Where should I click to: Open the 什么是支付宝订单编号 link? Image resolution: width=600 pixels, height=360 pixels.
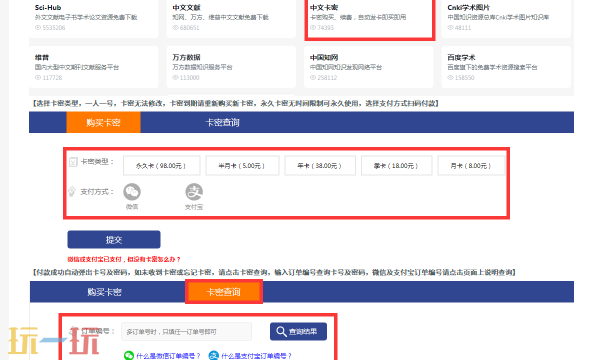point(256,356)
